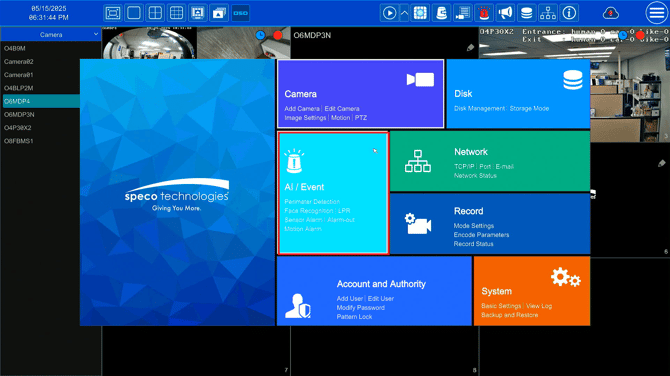Image resolution: width=670 pixels, height=376 pixels.
Task: Select single-window view layout
Action: (x=134, y=13)
